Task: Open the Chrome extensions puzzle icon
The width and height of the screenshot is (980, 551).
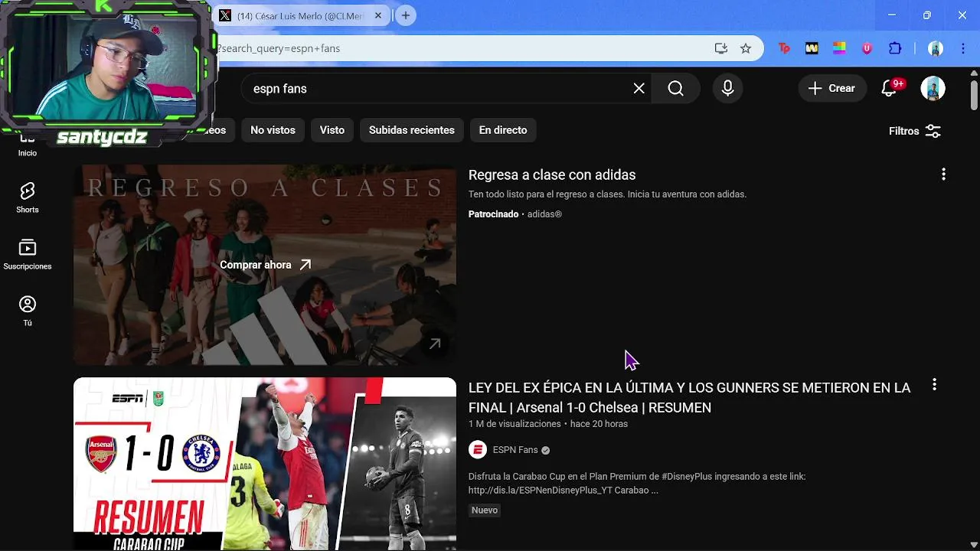Action: coord(895,48)
